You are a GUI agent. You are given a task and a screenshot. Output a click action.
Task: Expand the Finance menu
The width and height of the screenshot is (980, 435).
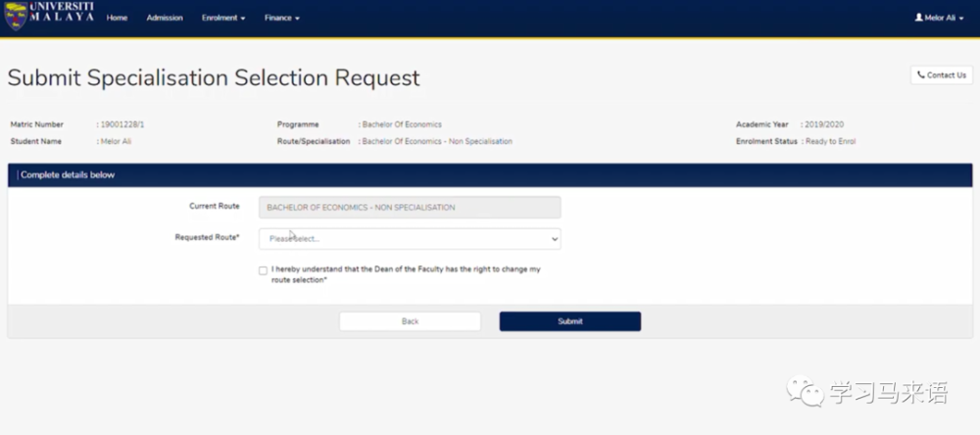tap(282, 18)
